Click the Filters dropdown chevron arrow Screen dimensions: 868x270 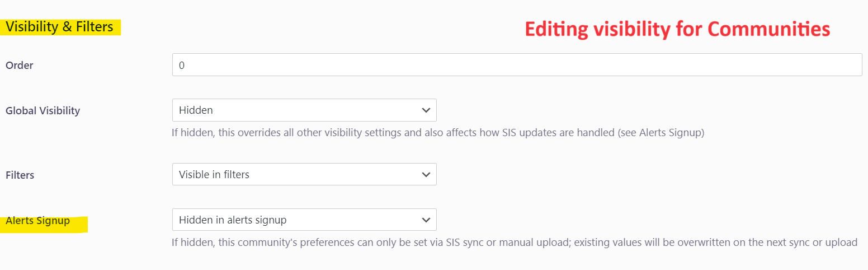click(426, 175)
